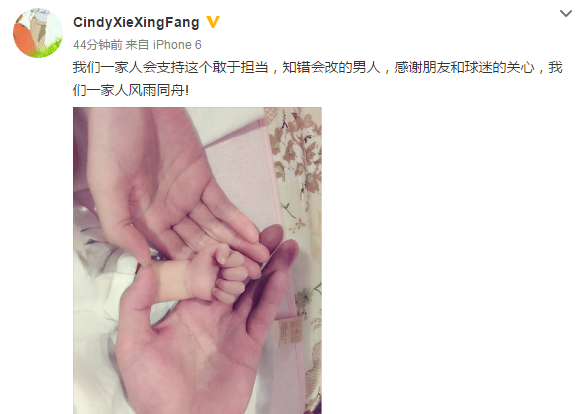Click the orange verified V badge

pos(213,22)
